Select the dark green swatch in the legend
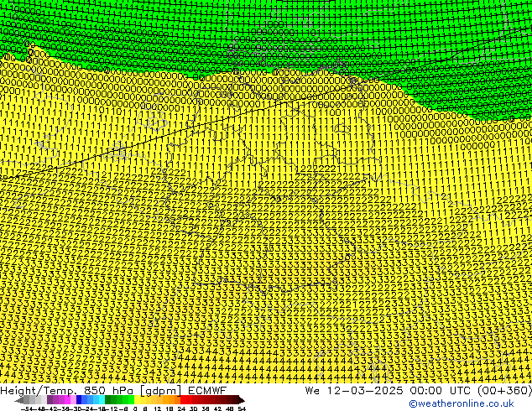Screen dimensions: 532x411 107,399
